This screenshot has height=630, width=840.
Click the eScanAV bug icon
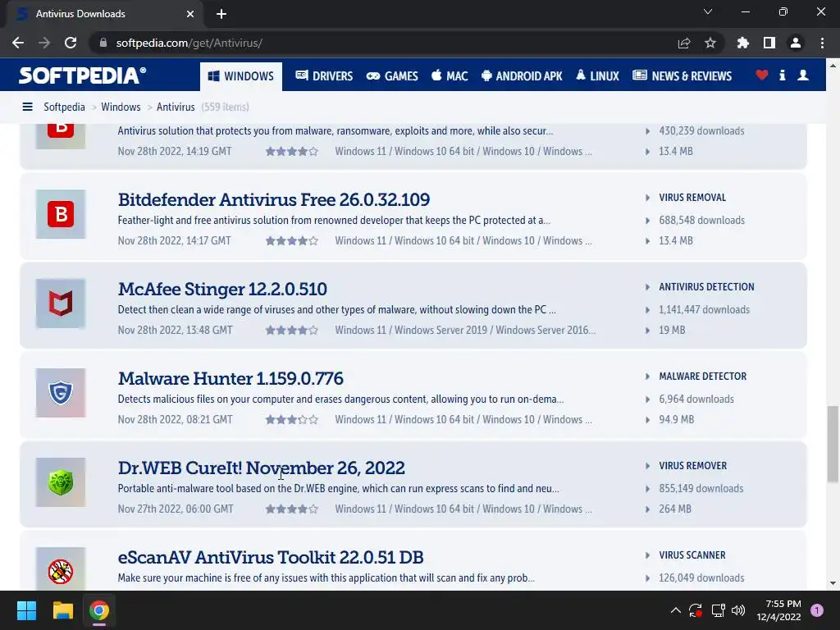[x=61, y=569]
